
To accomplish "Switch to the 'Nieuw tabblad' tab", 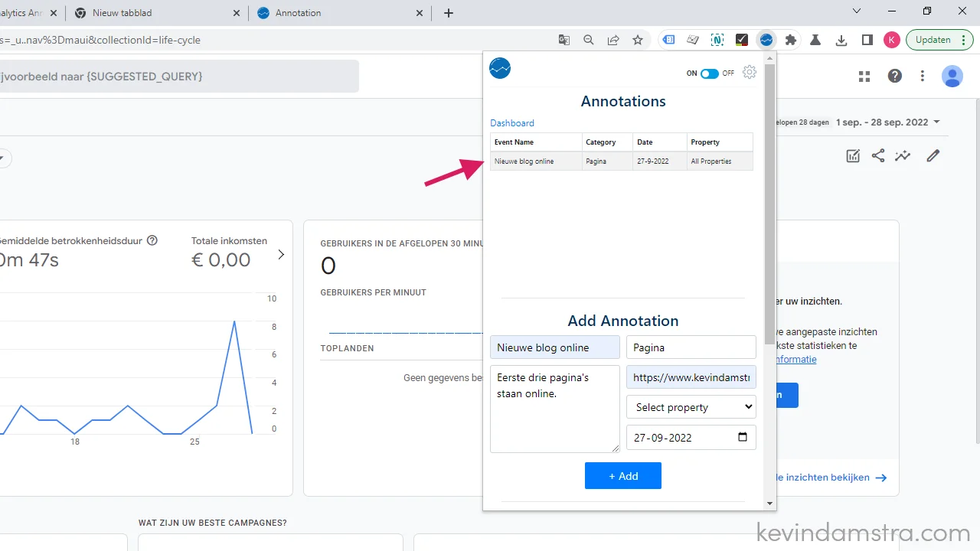I will point(156,13).
